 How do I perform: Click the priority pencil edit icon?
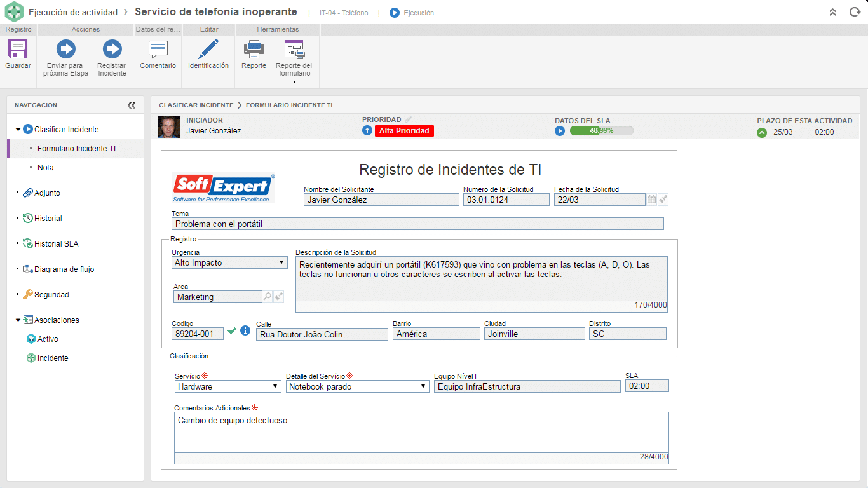(409, 119)
